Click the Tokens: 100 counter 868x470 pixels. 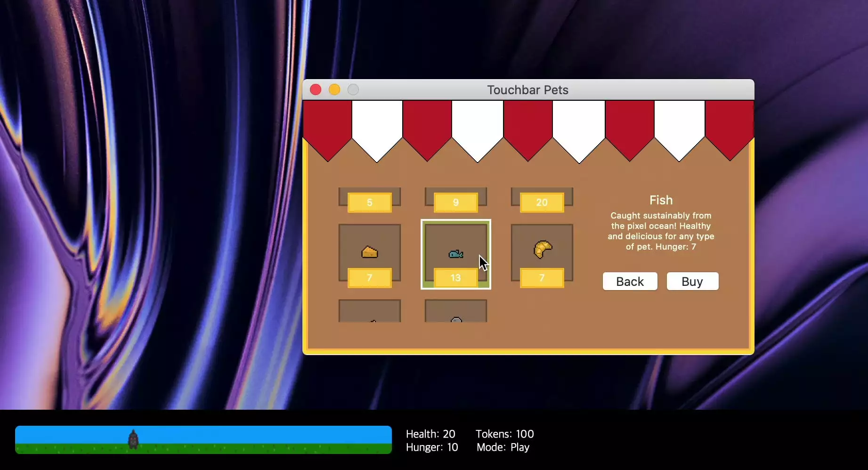point(505,434)
